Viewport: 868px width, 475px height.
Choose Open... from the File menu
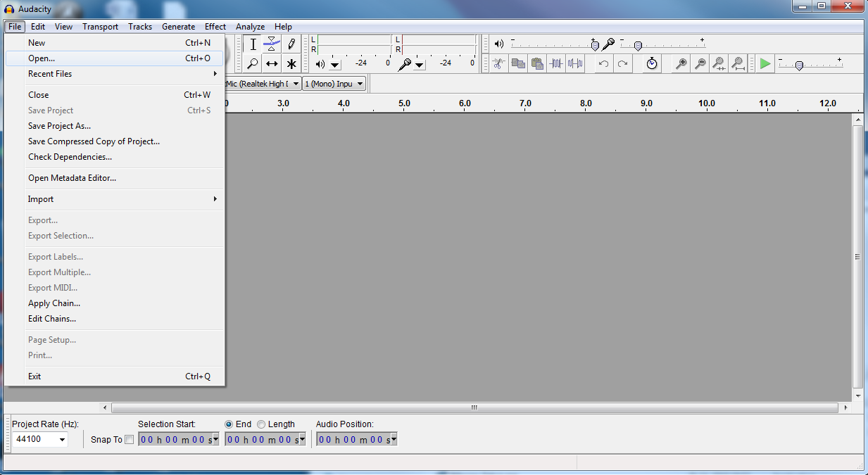[115, 58]
